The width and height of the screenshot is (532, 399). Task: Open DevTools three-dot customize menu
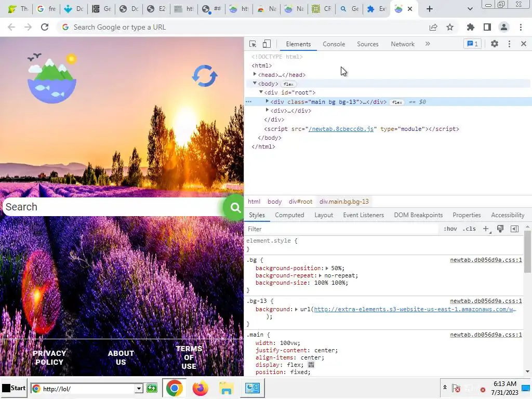[509, 44]
